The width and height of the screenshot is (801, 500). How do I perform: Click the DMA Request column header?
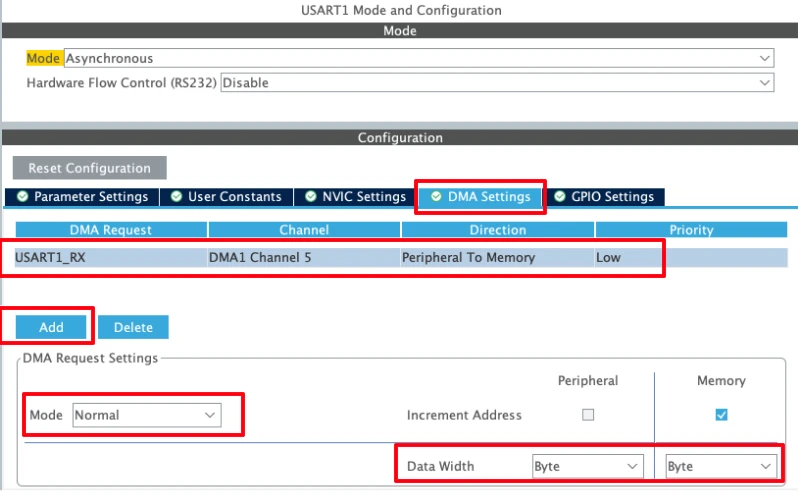pyautogui.click(x=110, y=230)
